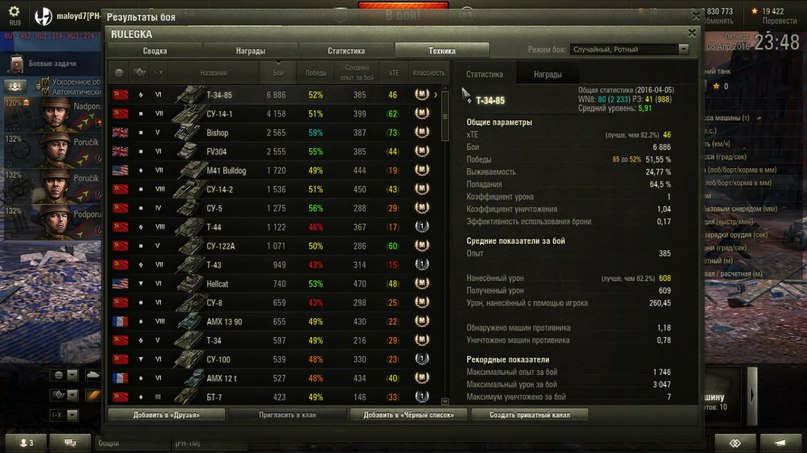Select the AMX 13 90 row

(276, 322)
